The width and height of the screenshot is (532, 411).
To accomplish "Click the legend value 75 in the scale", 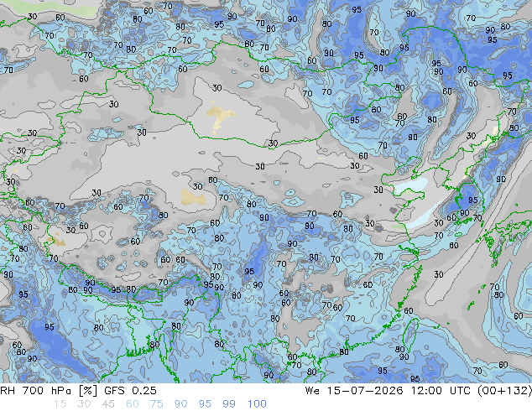I will (x=156, y=404).
